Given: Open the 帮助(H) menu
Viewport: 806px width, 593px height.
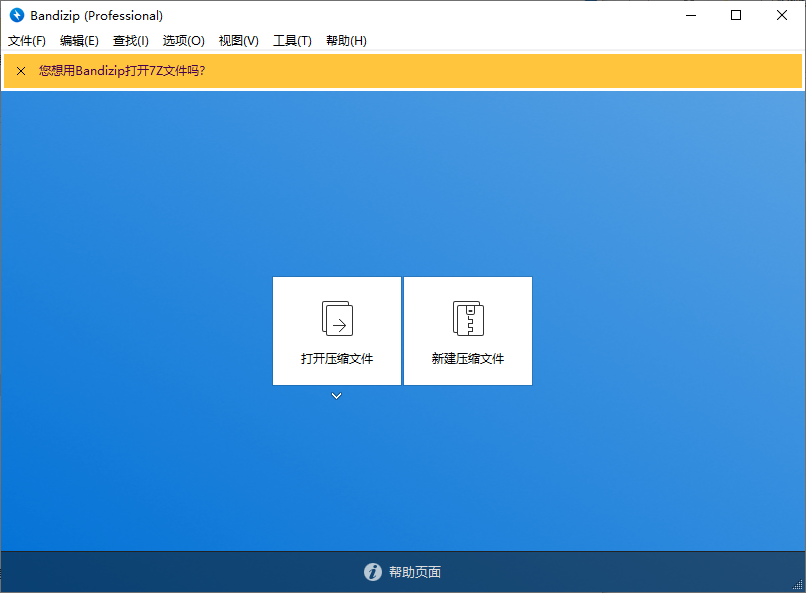Looking at the screenshot, I should pyautogui.click(x=346, y=41).
